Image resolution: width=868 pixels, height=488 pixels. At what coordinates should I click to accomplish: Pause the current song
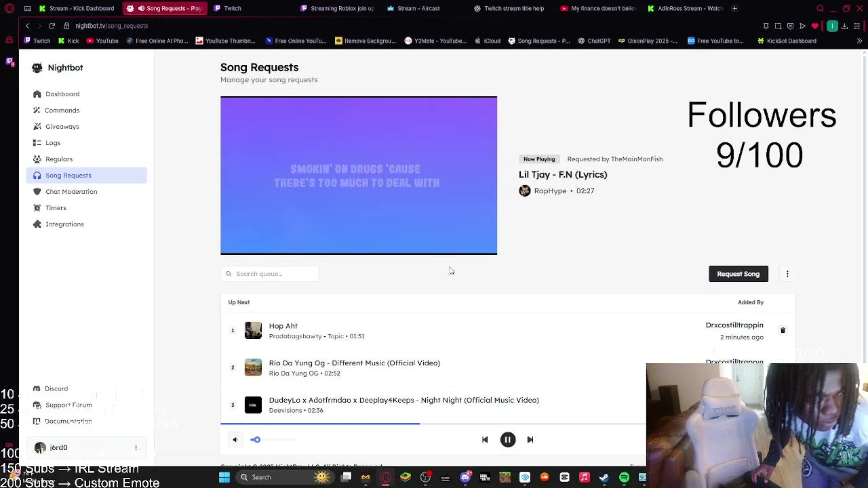507,440
